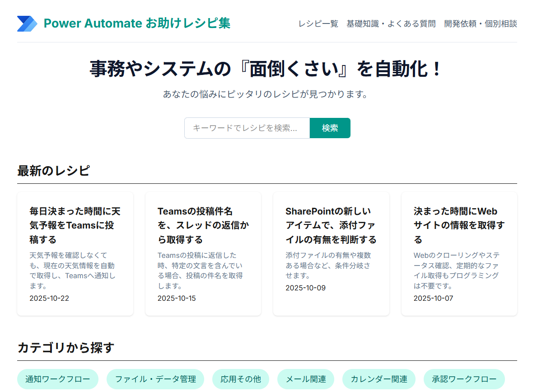Click the カテゴリから探す heading

[x=58, y=347]
